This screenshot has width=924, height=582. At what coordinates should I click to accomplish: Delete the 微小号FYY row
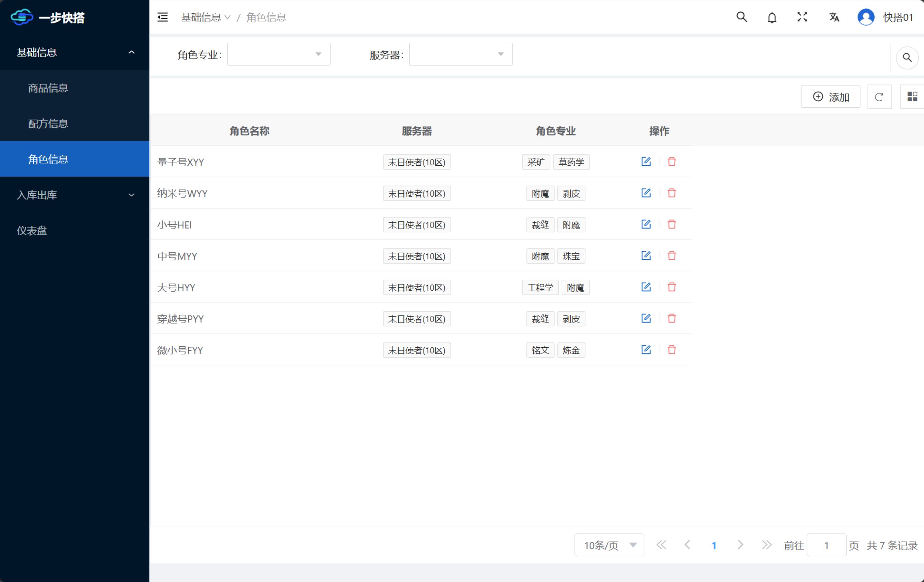click(x=672, y=350)
